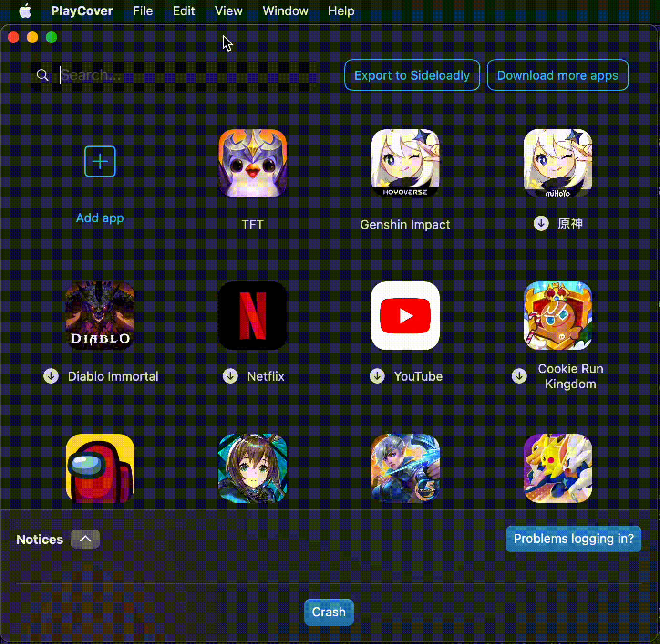Click the Genshin Impact label

tap(405, 225)
